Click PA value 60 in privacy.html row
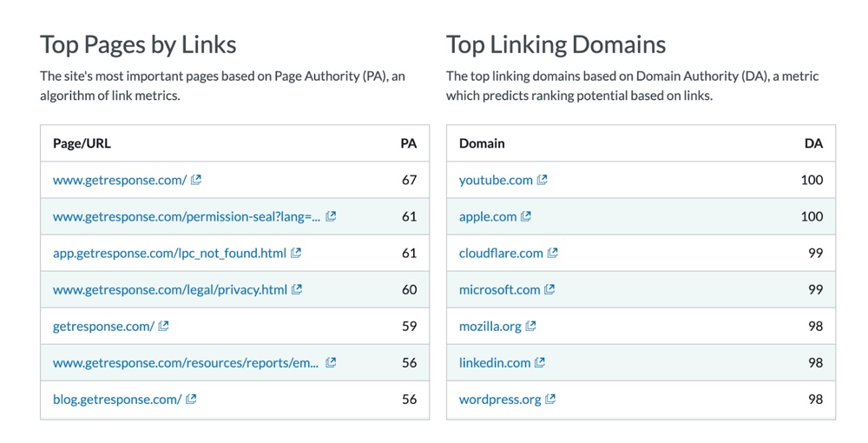This screenshot has width=868, height=443. tap(409, 289)
